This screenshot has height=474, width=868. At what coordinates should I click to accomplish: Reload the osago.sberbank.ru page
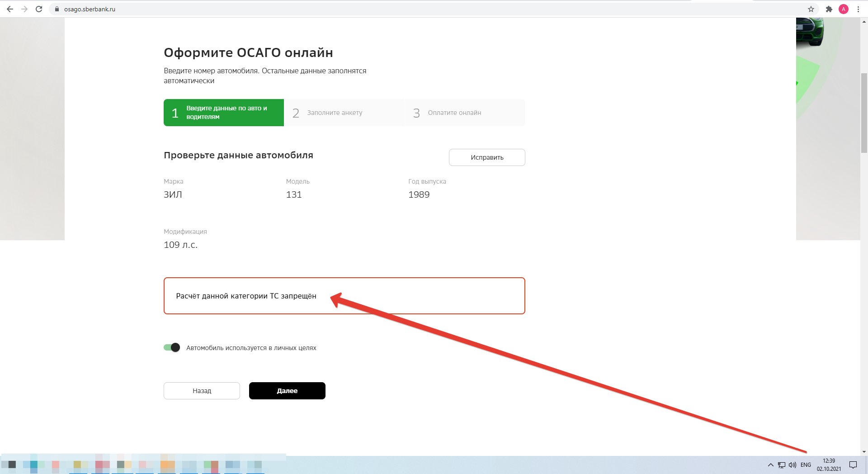[x=39, y=9]
